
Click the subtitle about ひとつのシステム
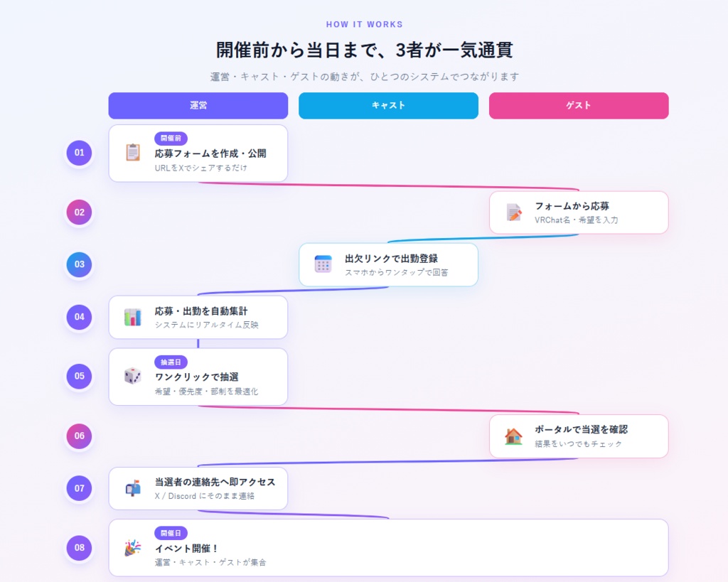[365, 77]
